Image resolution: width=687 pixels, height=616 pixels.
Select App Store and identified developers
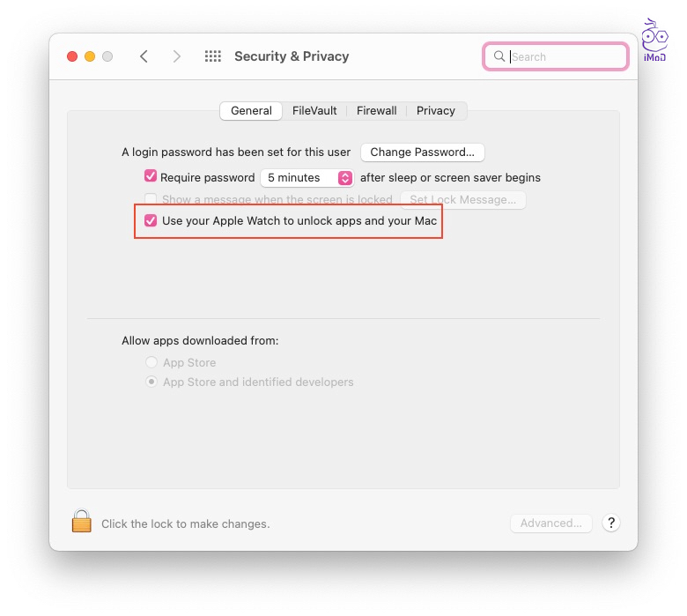pos(152,382)
